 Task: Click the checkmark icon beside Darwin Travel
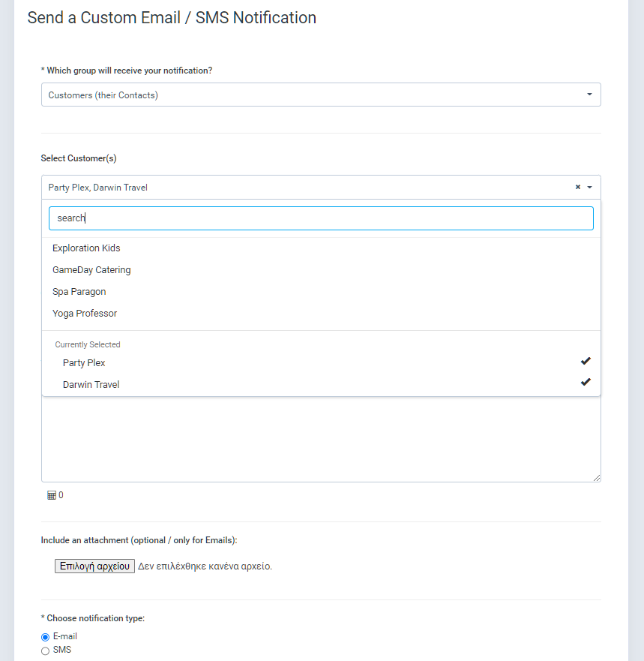click(586, 383)
